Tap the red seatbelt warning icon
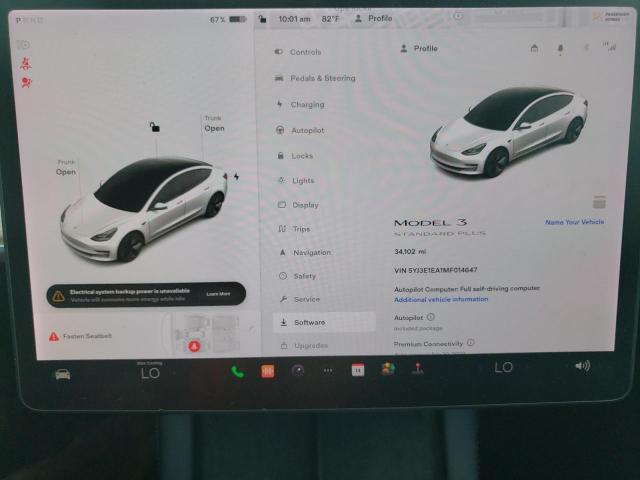The image size is (640, 480). click(x=26, y=63)
